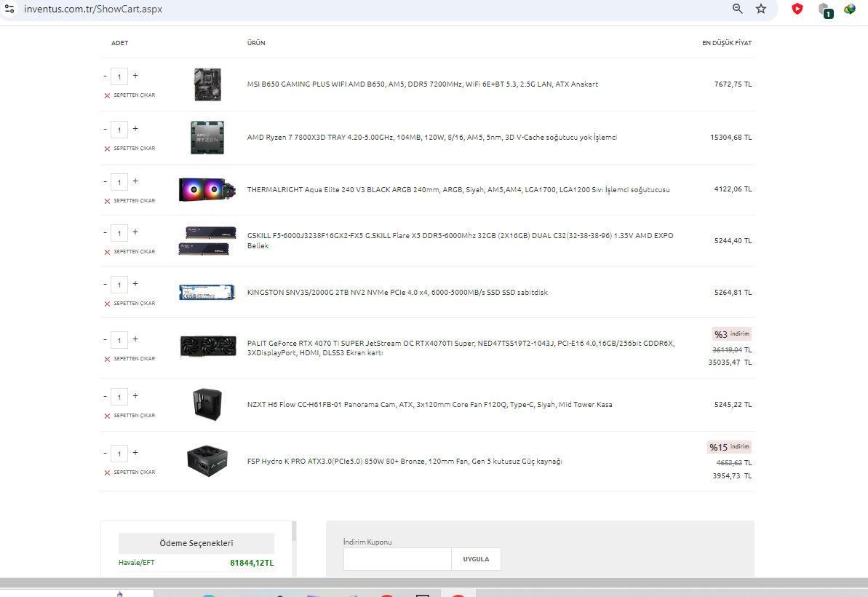Open PALIT RTX 4070 Ti graphics card image
The width and height of the screenshot is (868, 597).
point(208,347)
